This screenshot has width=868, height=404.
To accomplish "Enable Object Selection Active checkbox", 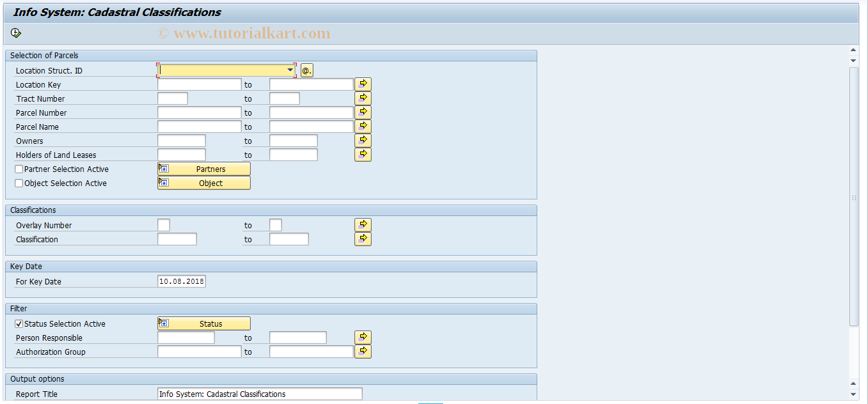I will click(x=19, y=183).
